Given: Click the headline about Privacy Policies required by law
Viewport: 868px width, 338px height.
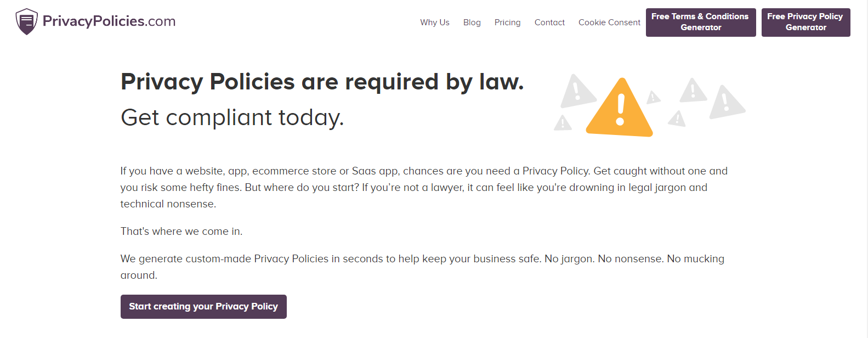Looking at the screenshot, I should tap(322, 82).
